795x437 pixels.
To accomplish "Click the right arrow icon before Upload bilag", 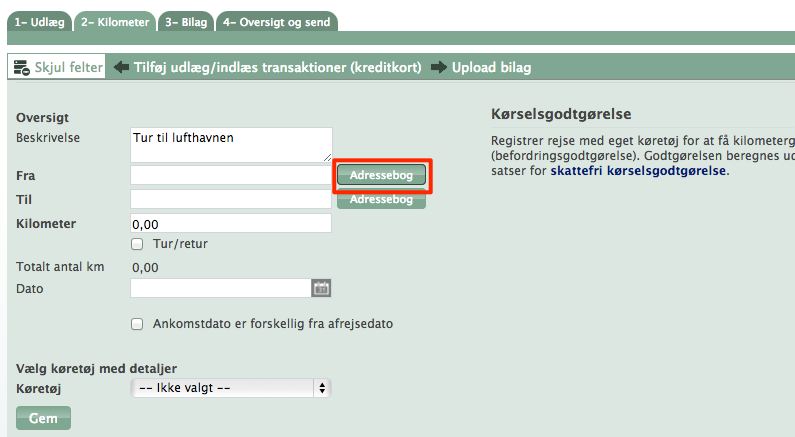I will 439,67.
